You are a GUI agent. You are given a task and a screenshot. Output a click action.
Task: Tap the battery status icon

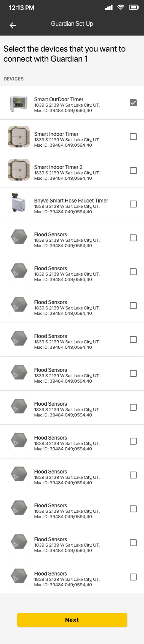coord(134,7)
